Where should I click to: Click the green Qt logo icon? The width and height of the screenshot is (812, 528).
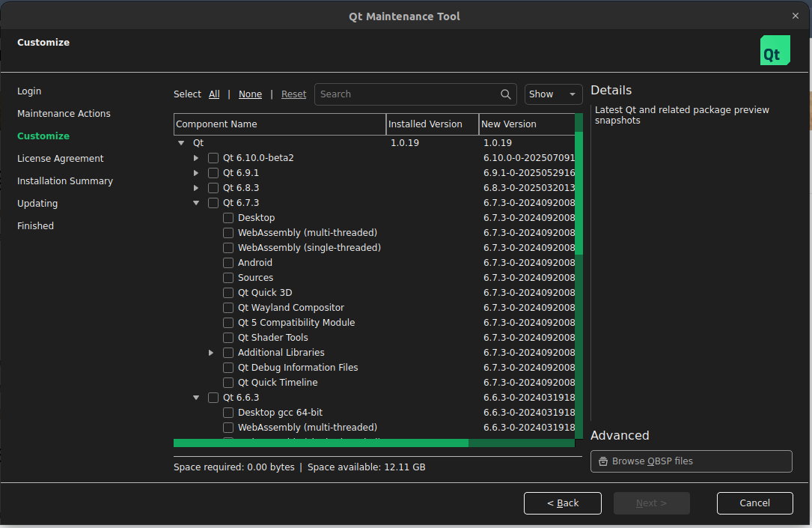pyautogui.click(x=775, y=50)
